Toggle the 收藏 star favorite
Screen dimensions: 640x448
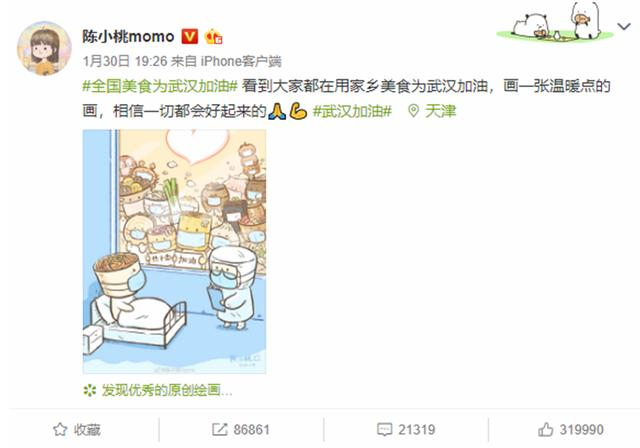(x=76, y=429)
